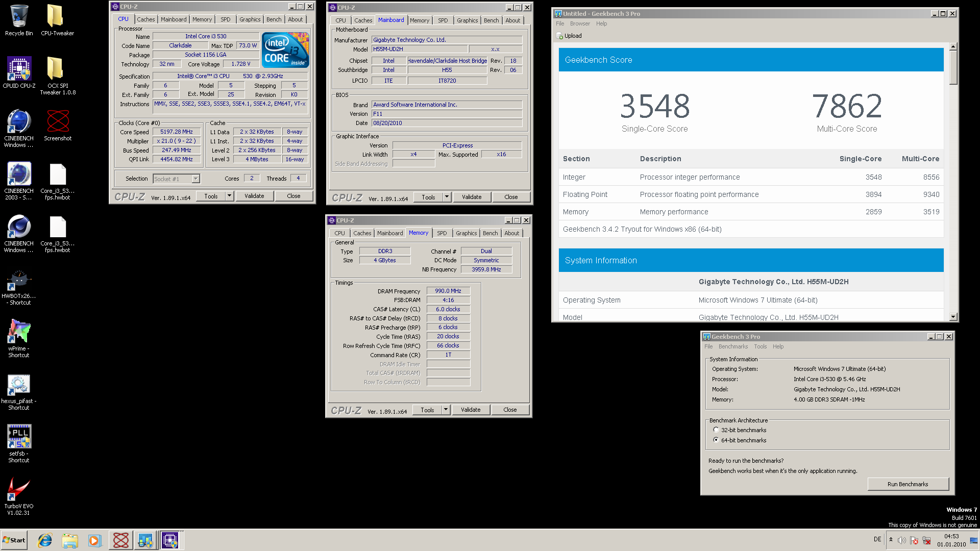
Task: Click DRAM Frequency 990.0 MHz value
Action: tap(448, 291)
